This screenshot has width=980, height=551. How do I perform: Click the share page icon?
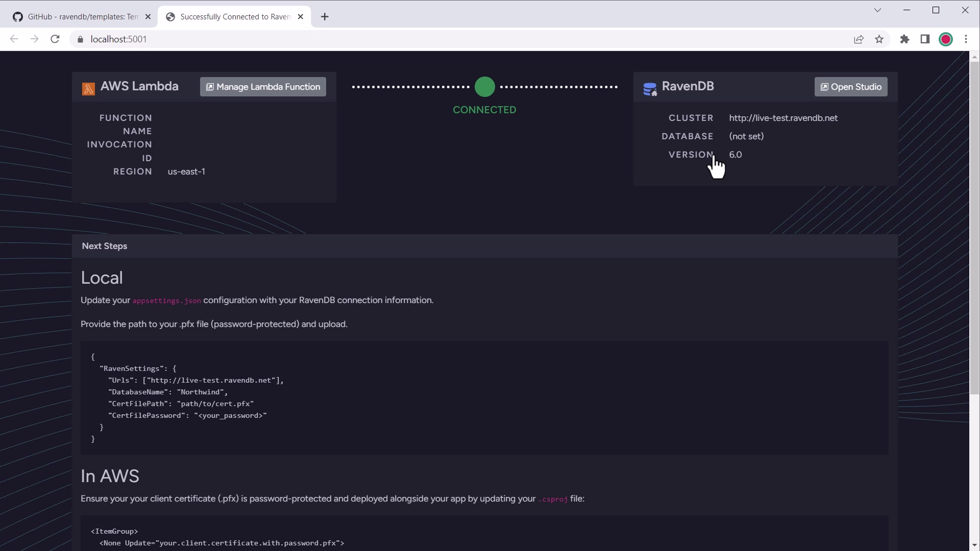pyautogui.click(x=859, y=39)
